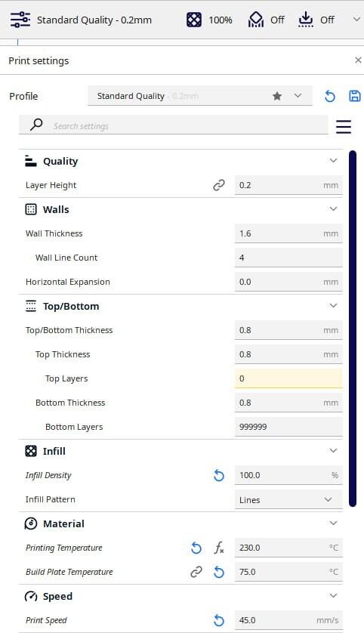The height and width of the screenshot is (633, 364).
Task: Click the Top Layers value field
Action: pyautogui.click(x=288, y=378)
